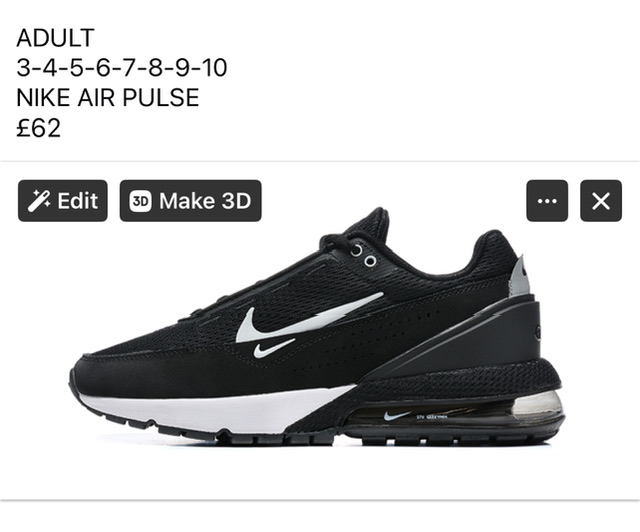Click the empty area below the photo
640x532 pixels.
click(x=320, y=516)
